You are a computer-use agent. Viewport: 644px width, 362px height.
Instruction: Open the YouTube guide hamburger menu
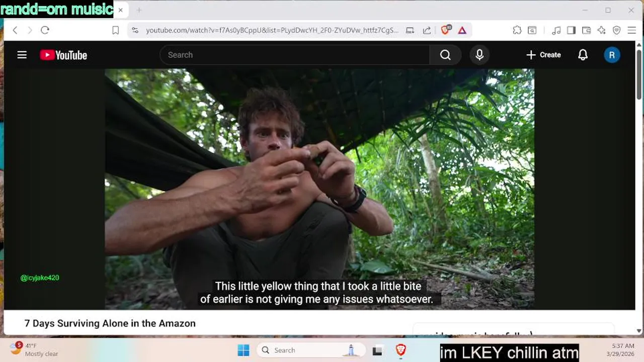point(22,55)
